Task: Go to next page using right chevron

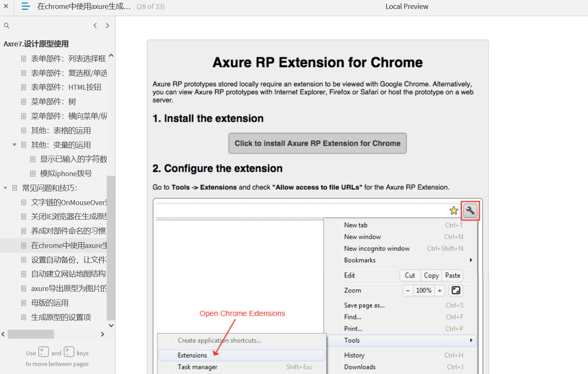Action: [108, 26]
